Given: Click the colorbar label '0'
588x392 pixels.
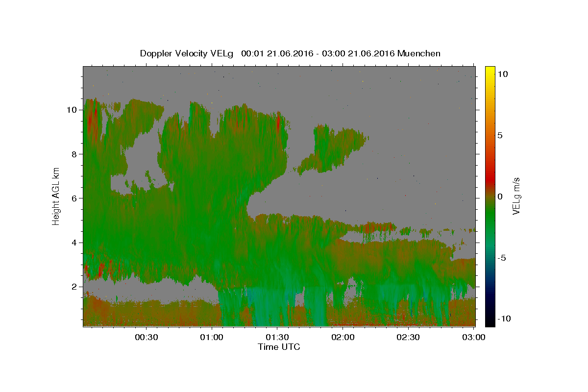Looking at the screenshot, I should (x=500, y=196).
